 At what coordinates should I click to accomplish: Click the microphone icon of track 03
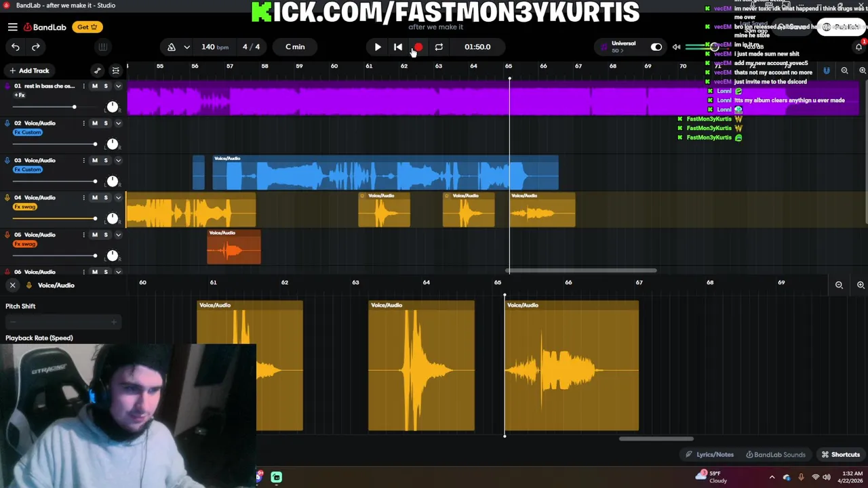(7, 161)
